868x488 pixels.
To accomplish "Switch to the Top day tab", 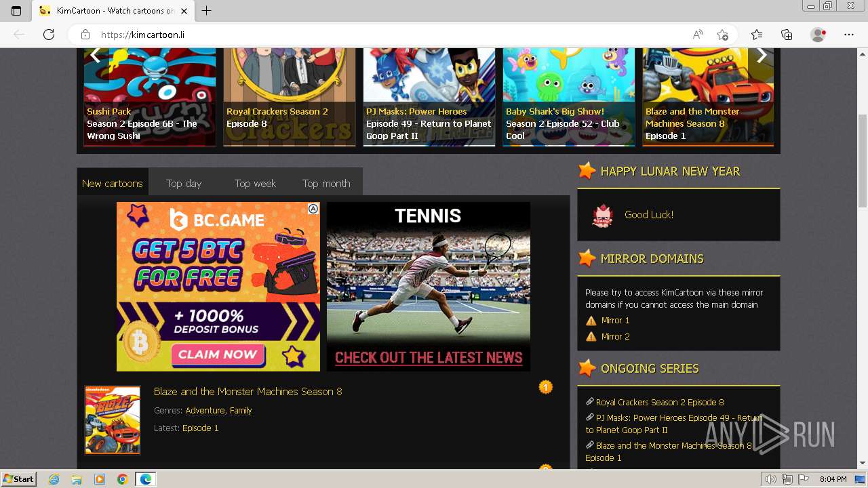I will click(x=184, y=183).
